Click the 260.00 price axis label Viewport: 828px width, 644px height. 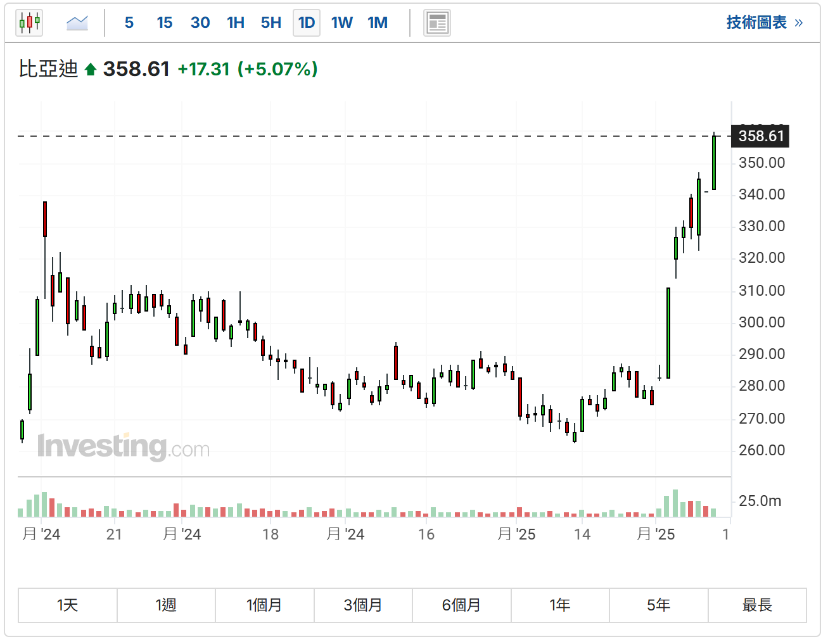[x=761, y=450]
